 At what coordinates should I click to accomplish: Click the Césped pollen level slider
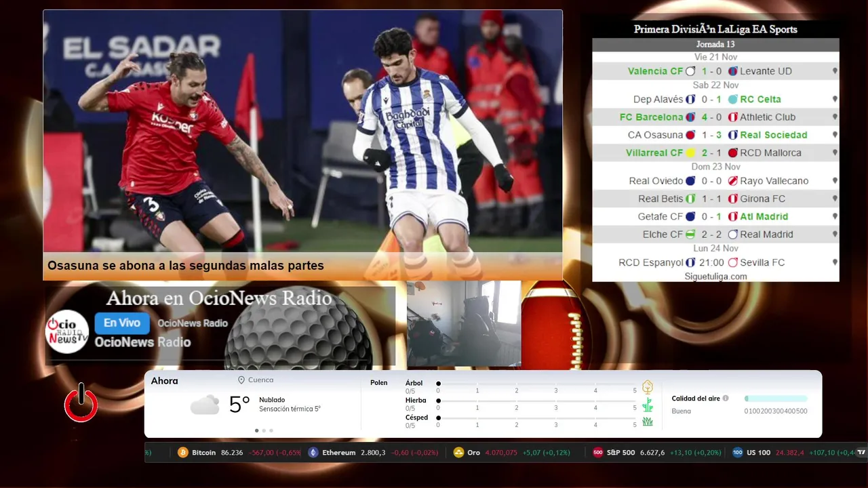536,418
